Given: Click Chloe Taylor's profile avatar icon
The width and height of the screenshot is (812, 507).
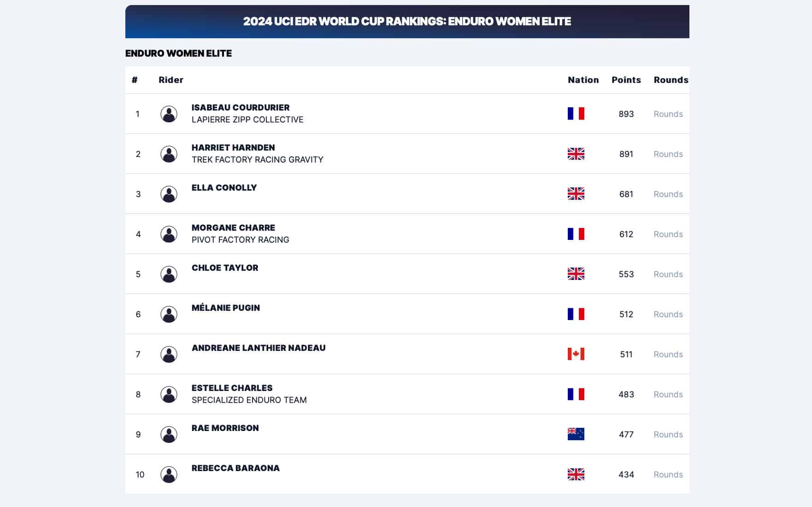Looking at the screenshot, I should (x=169, y=274).
